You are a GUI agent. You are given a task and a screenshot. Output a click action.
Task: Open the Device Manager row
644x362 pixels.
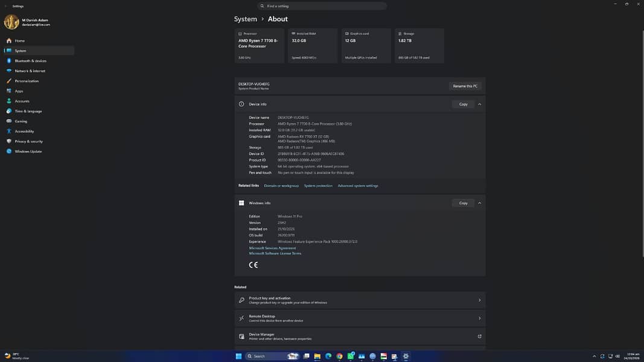(360, 337)
